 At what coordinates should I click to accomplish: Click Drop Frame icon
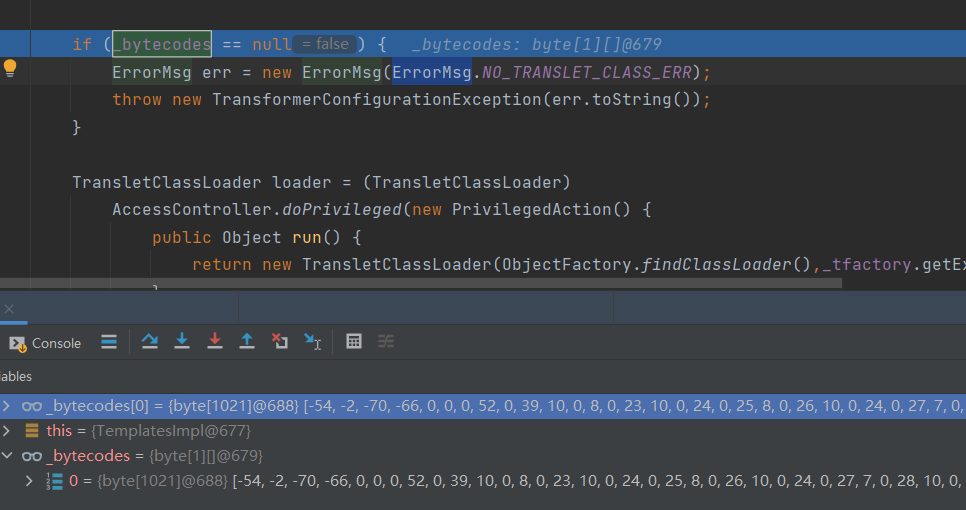(x=280, y=341)
